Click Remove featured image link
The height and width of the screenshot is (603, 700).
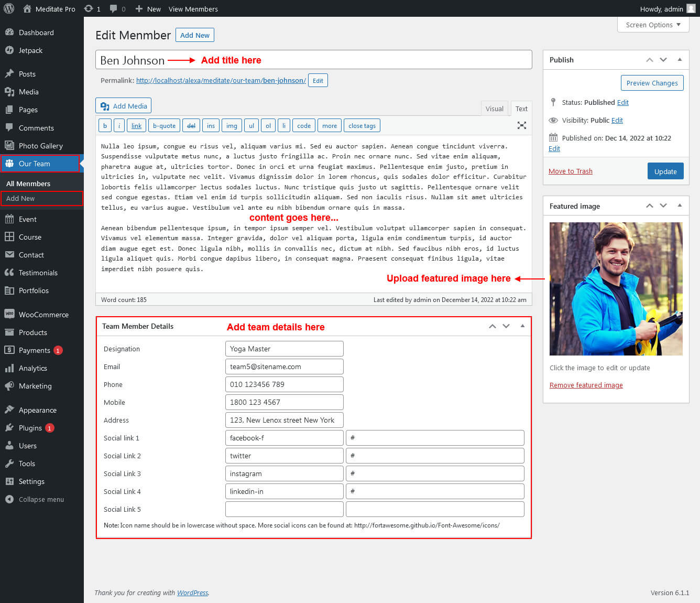586,385
